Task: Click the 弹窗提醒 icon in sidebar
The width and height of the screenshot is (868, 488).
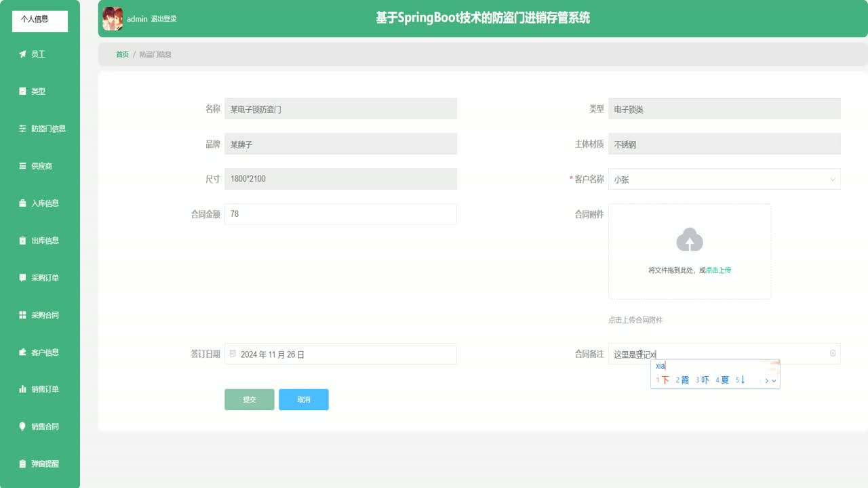Action: (x=22, y=464)
